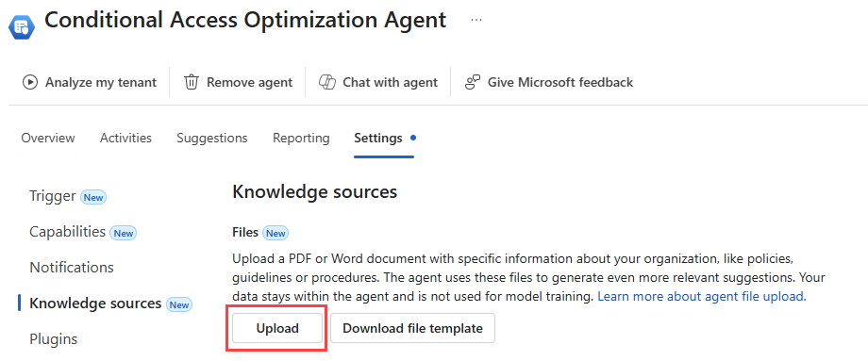This screenshot has width=868, height=361.
Task: Go to the Reporting tab
Action: (301, 138)
